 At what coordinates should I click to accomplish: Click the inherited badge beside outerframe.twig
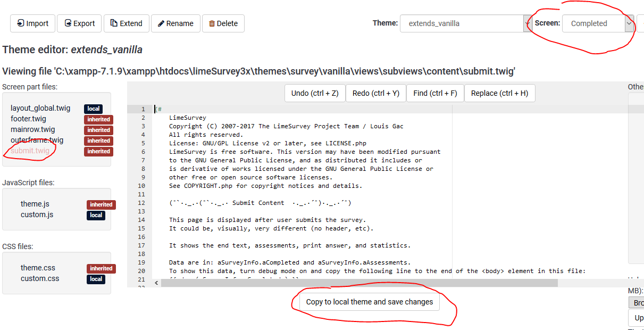(x=98, y=141)
